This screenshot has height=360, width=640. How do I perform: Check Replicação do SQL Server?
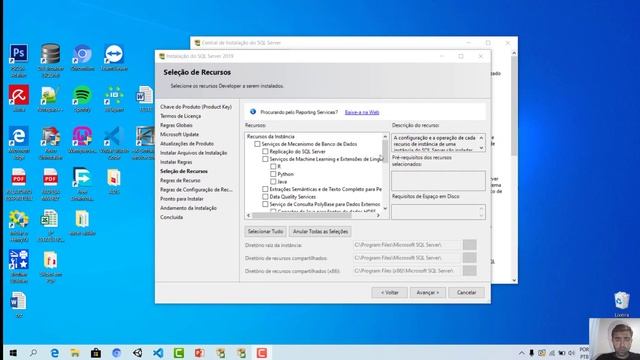265,151
